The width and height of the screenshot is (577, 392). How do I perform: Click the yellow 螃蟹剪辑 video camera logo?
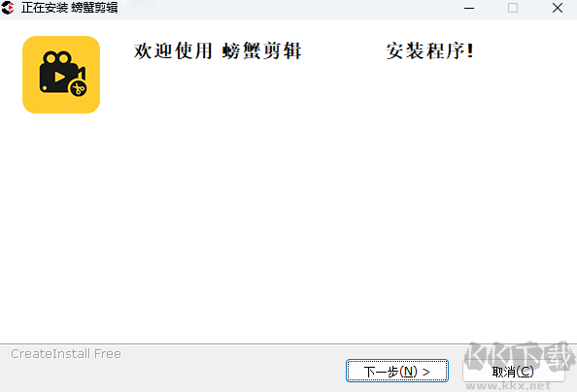coord(61,75)
